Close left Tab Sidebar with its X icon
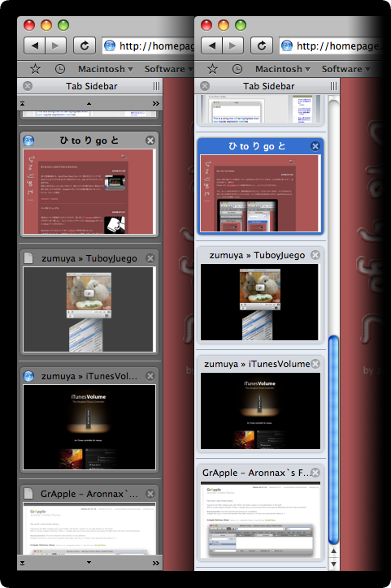Viewport: 391px width, 588px height. (28, 86)
